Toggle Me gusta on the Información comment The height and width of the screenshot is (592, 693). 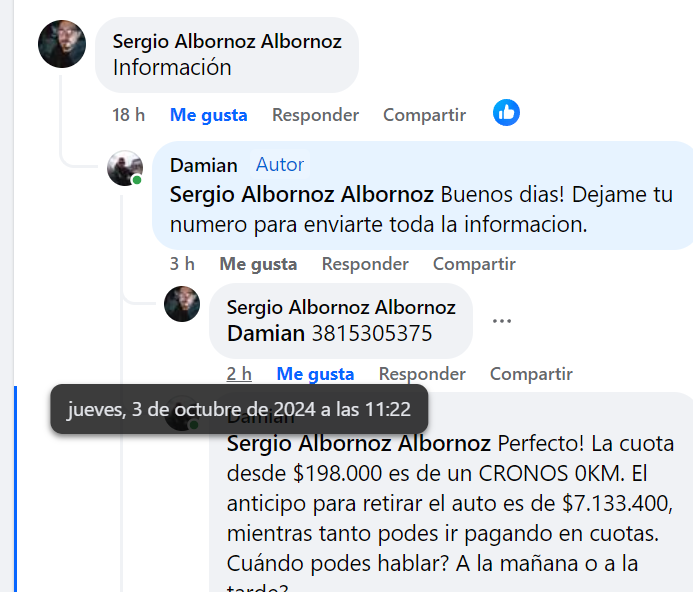pos(208,115)
